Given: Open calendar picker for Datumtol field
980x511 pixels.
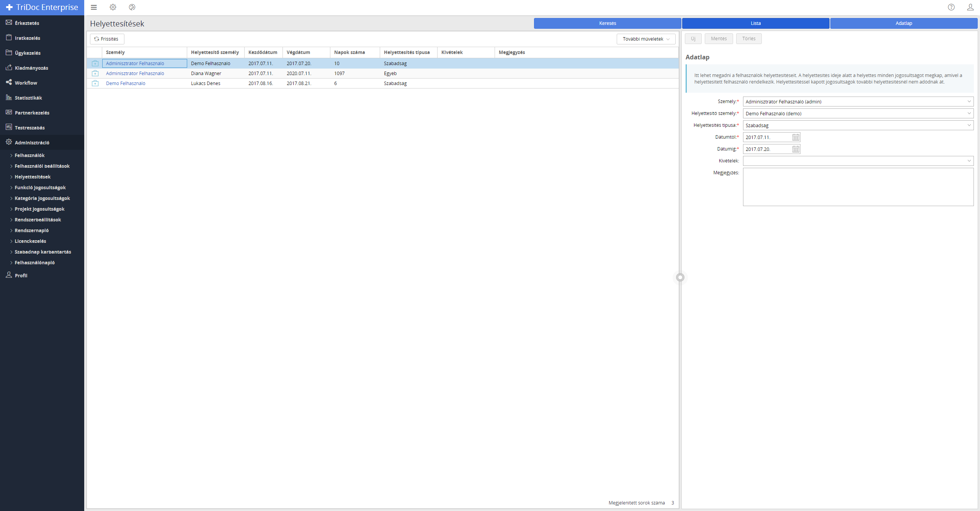Looking at the screenshot, I should coord(795,137).
